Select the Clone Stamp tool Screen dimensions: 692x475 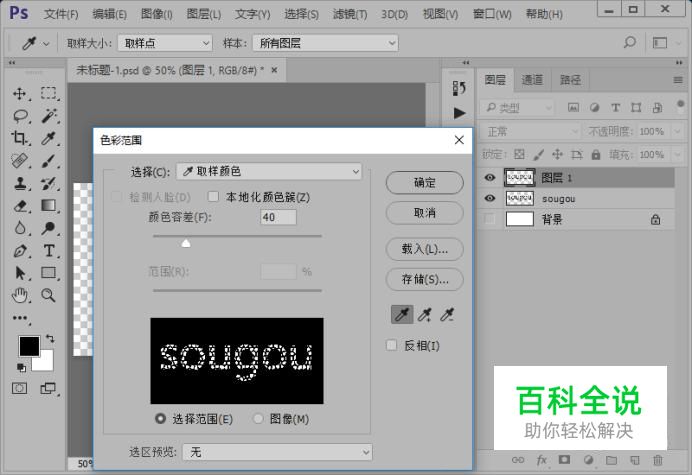[x=19, y=183]
